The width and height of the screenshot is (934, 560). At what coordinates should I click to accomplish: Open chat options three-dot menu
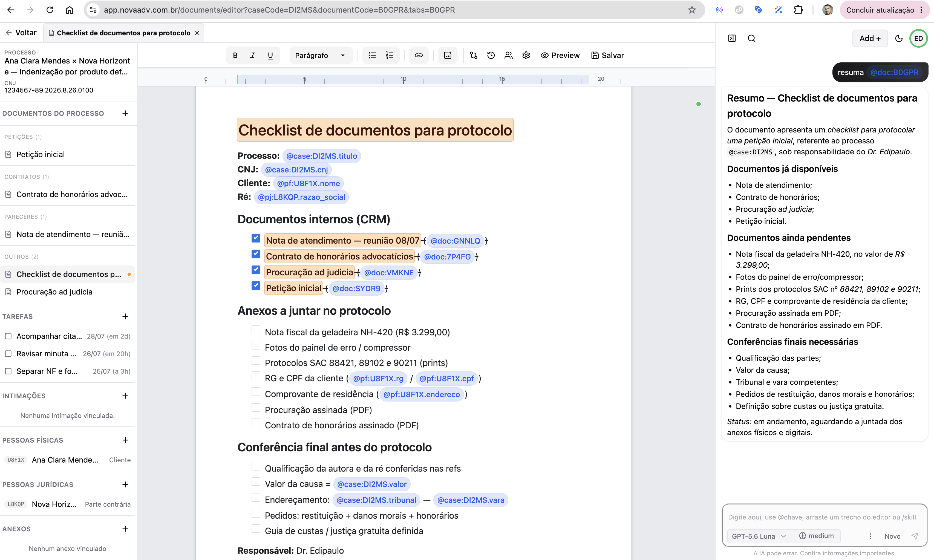[870, 536]
